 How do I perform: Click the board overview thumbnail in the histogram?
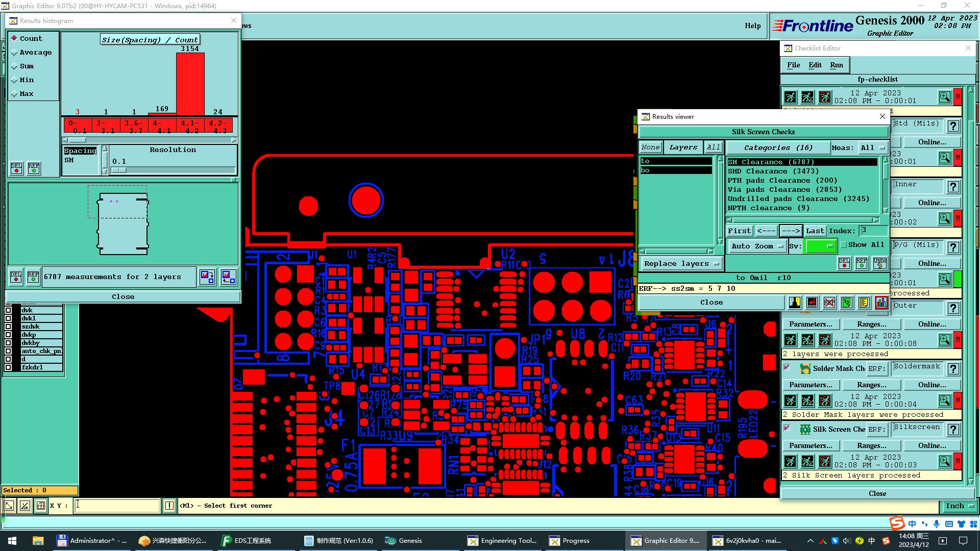coord(123,224)
